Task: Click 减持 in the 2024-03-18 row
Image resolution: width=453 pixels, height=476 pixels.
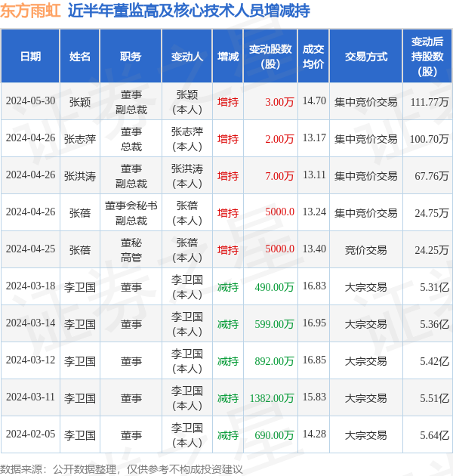Action: (x=228, y=287)
